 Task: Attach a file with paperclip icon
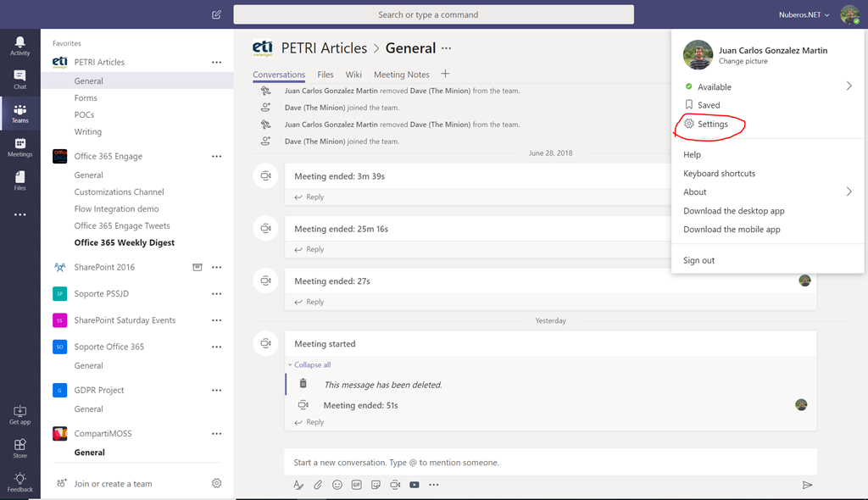318,485
